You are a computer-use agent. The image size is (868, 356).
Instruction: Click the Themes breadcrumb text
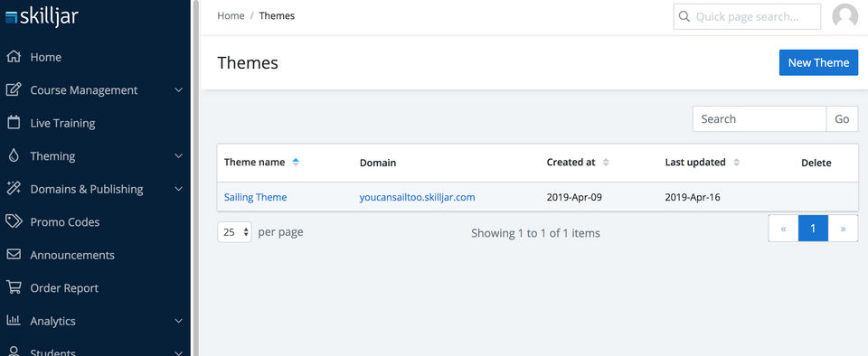pos(277,16)
